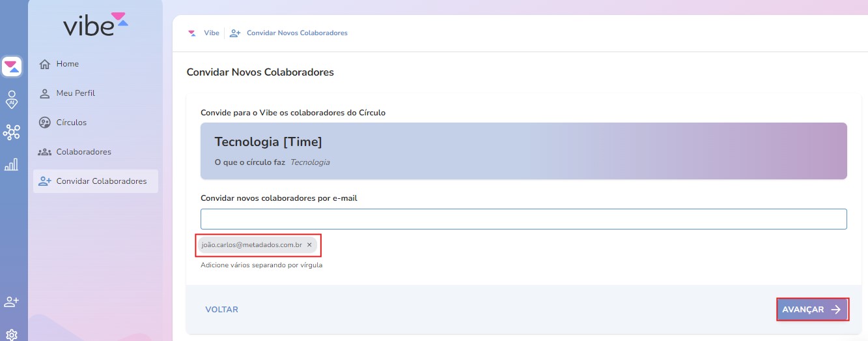Open Colaboradores menu item
Image resolution: width=868 pixels, height=341 pixels.
[96, 152]
